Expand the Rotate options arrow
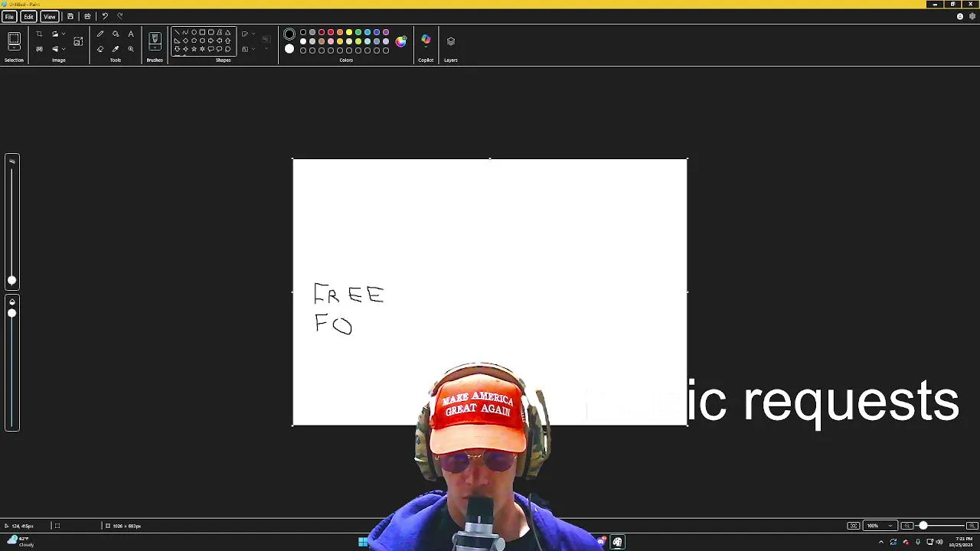 tap(64, 34)
